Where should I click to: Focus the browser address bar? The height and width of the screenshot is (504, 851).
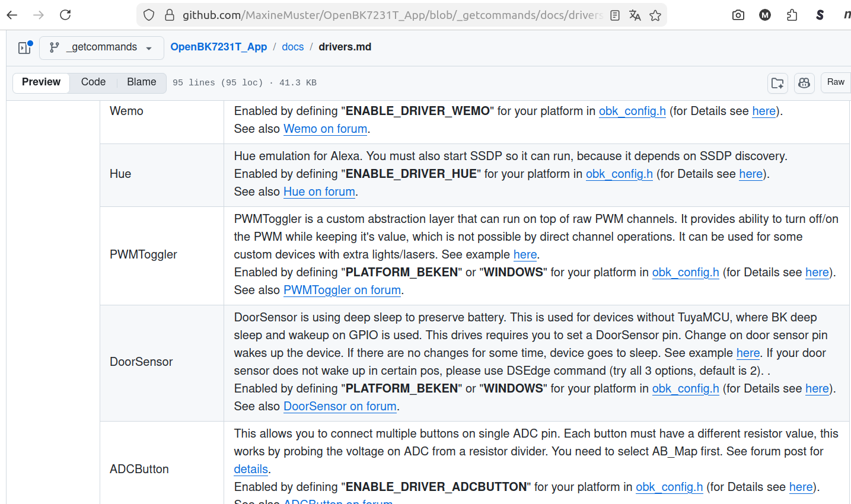click(x=391, y=15)
